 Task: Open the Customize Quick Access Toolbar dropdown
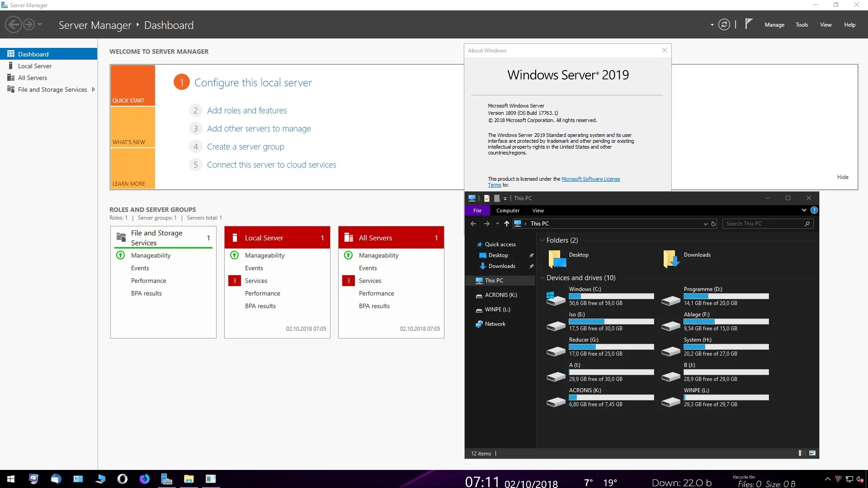click(505, 198)
